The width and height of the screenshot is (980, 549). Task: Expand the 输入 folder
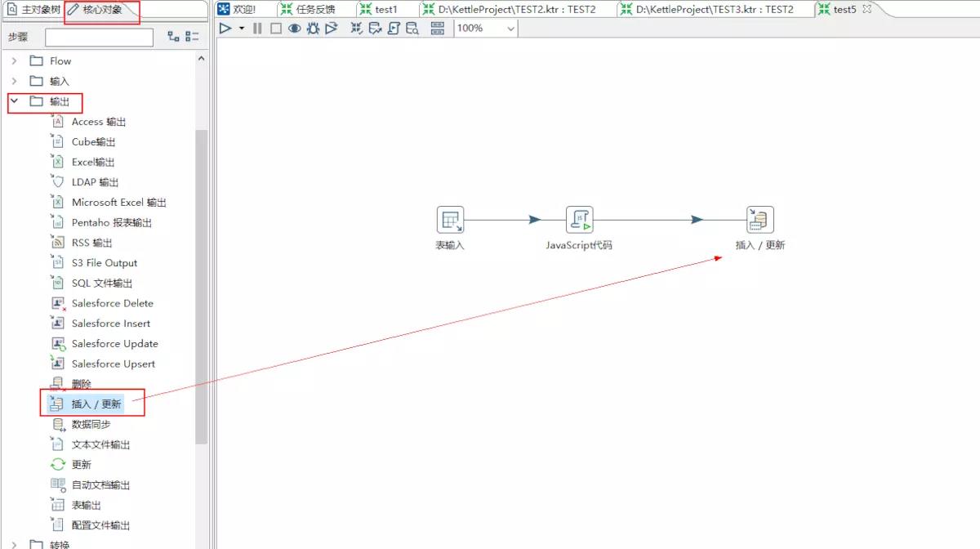click(14, 81)
